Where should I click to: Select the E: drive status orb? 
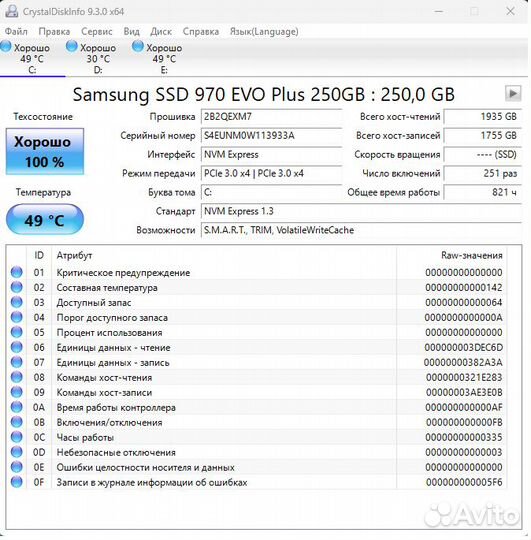[138, 46]
